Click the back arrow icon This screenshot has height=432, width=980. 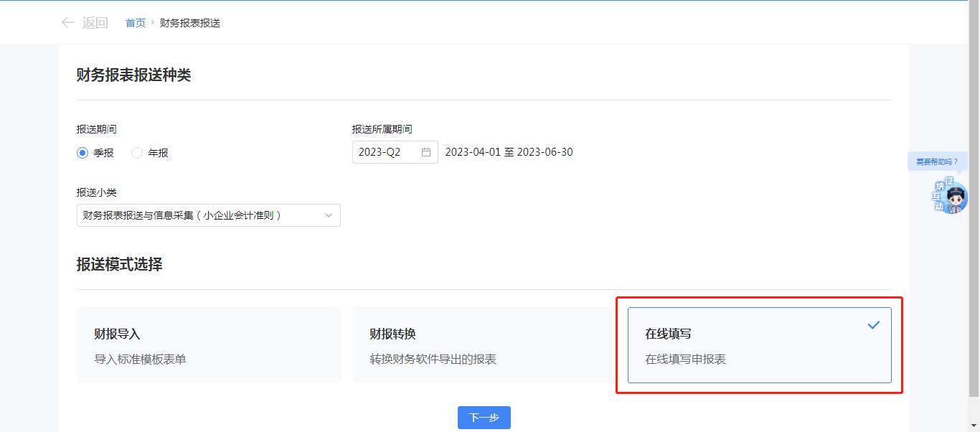pyautogui.click(x=68, y=23)
